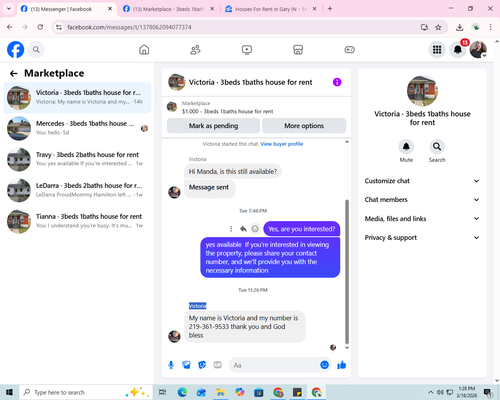Open Victoria conversation in chat list

(77, 97)
